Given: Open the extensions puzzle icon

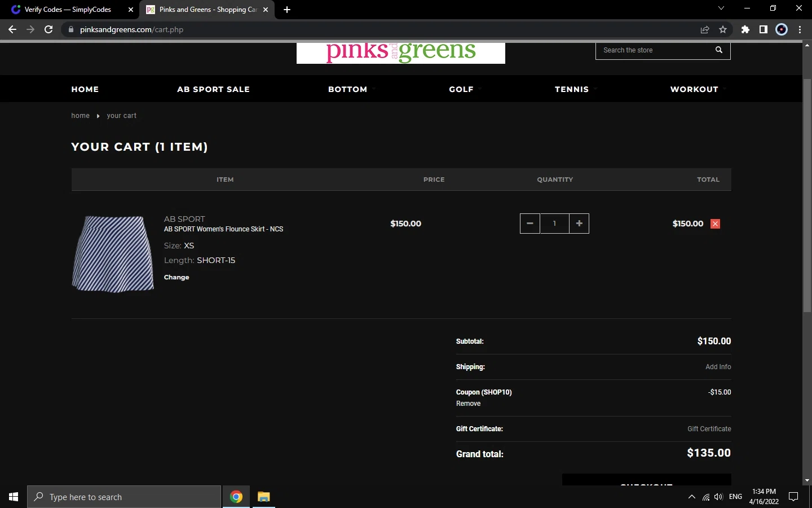Looking at the screenshot, I should point(745,29).
